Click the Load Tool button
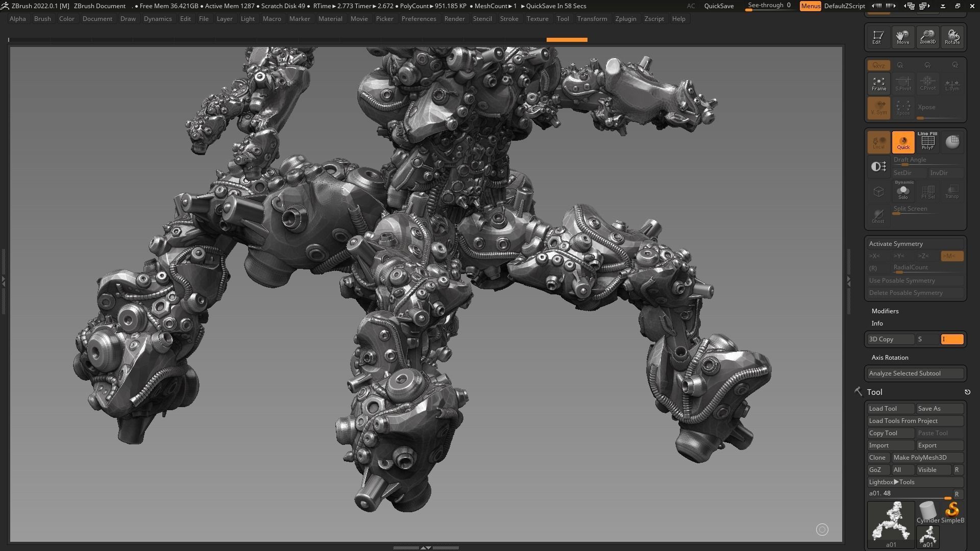980x551 pixels. point(890,409)
